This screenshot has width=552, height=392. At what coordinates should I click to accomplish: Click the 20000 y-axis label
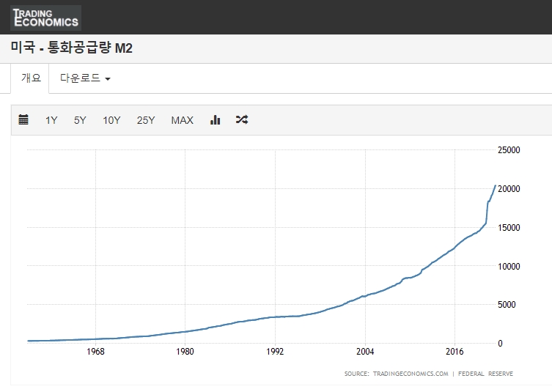[x=509, y=189]
